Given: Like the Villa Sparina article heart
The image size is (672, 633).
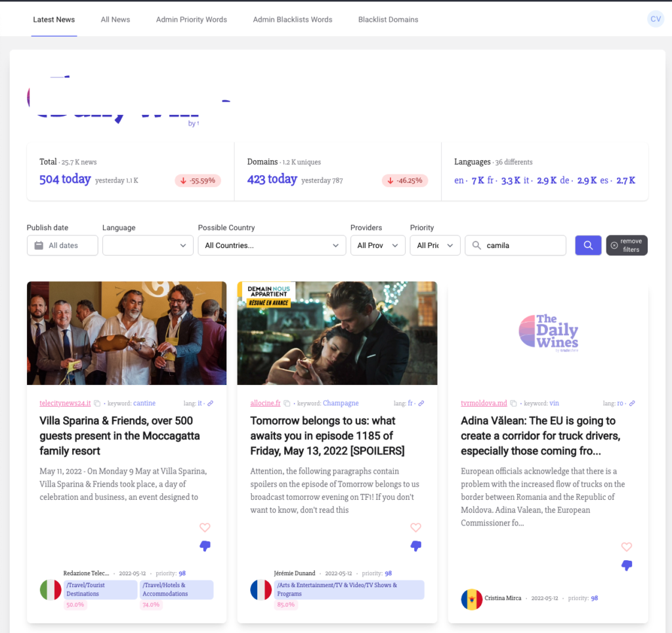Looking at the screenshot, I should 205,527.
